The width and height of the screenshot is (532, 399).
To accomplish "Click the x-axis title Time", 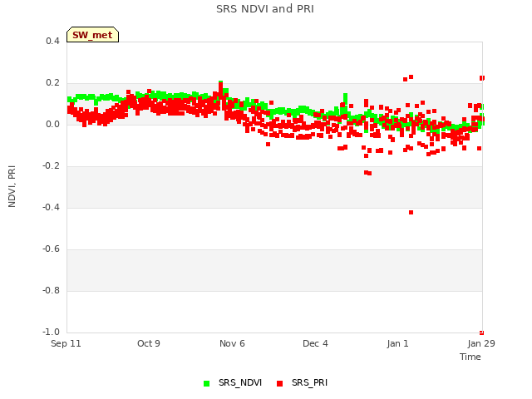I will [470, 357].
